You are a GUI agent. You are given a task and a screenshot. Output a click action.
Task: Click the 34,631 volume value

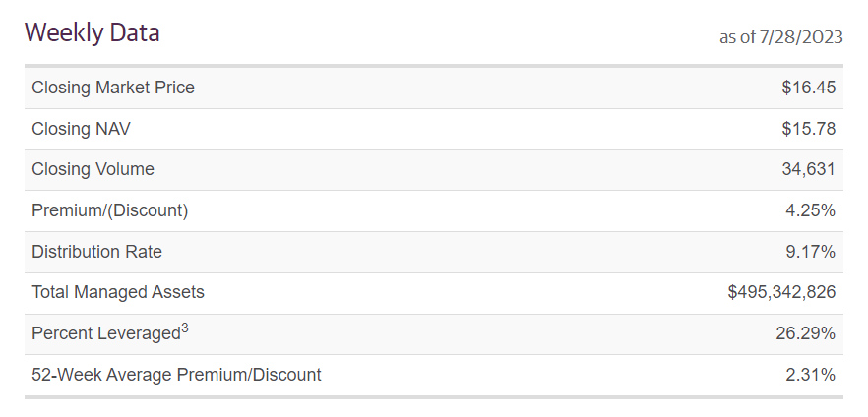(x=808, y=169)
